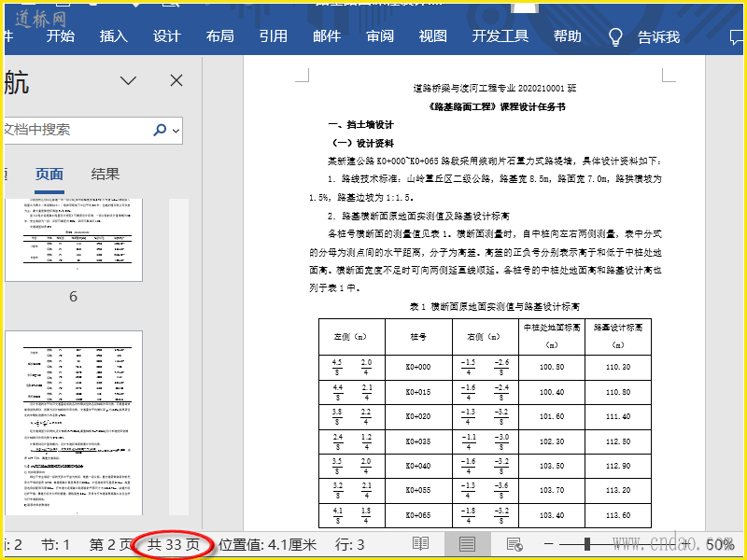Click the zoom slider handle

pyautogui.click(x=587, y=544)
